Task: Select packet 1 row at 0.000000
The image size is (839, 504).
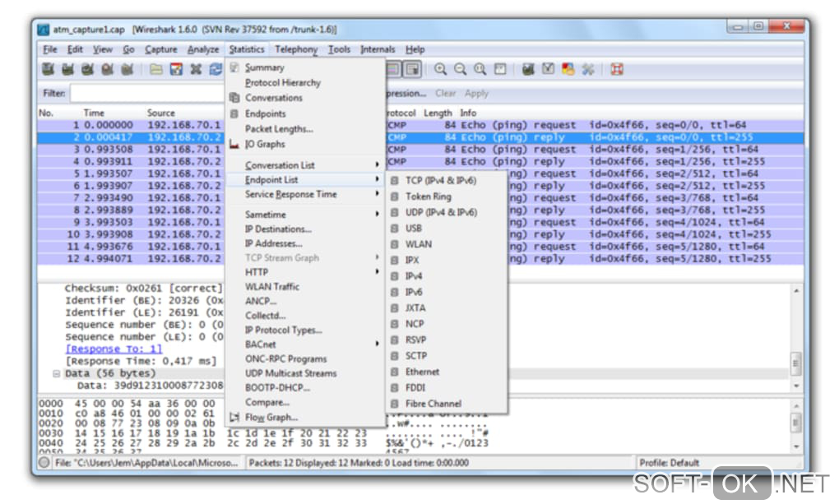Action: (420, 125)
